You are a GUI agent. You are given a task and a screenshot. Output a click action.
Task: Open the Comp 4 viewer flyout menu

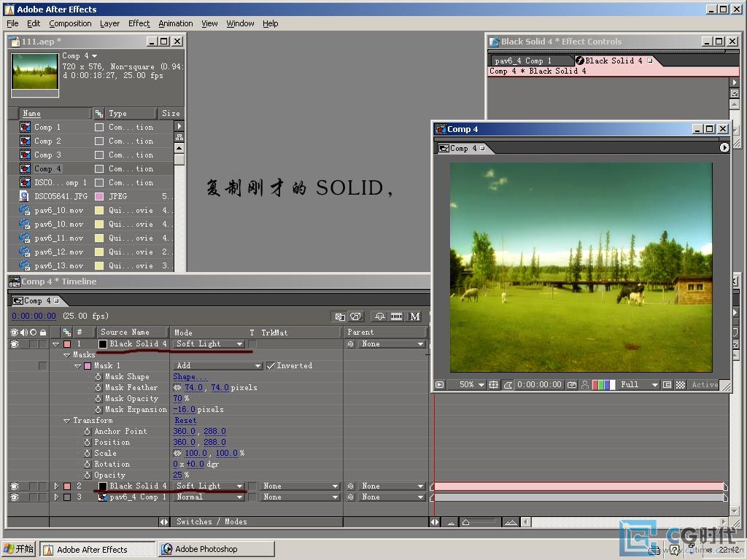724,148
